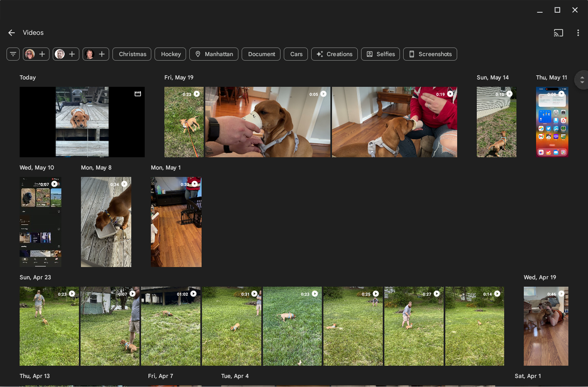Screen dimensions: 588x387
Task: Click the plus beside the first face chip
Action: pos(42,54)
